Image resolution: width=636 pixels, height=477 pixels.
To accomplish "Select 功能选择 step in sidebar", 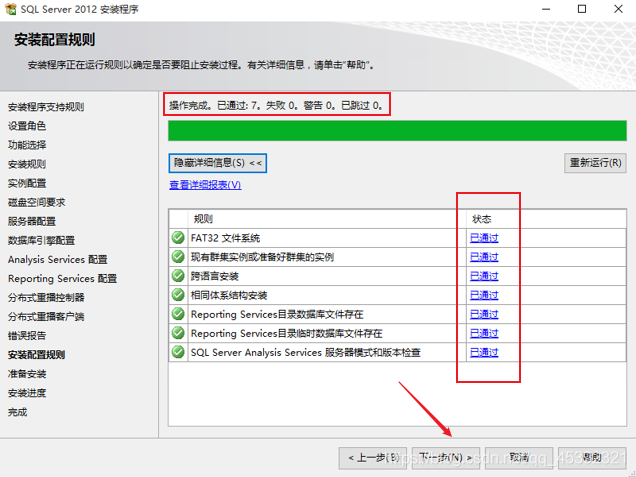I will (27, 145).
